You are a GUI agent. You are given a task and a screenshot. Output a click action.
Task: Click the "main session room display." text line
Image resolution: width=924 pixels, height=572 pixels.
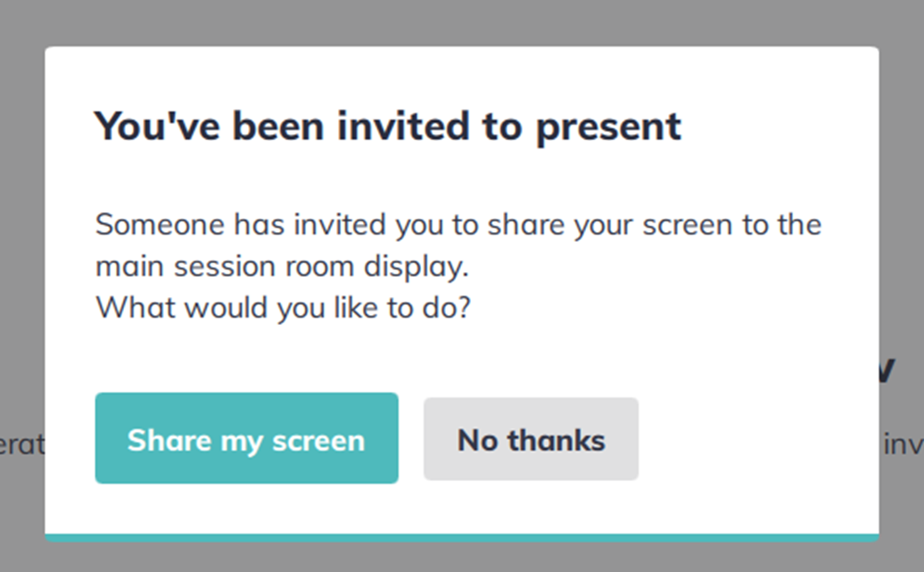click(x=282, y=266)
